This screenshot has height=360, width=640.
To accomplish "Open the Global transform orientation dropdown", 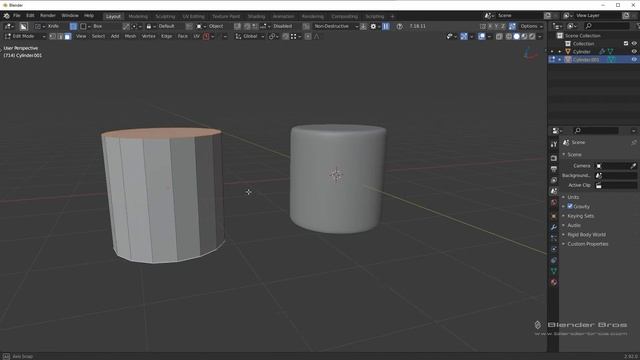I will pos(250,36).
